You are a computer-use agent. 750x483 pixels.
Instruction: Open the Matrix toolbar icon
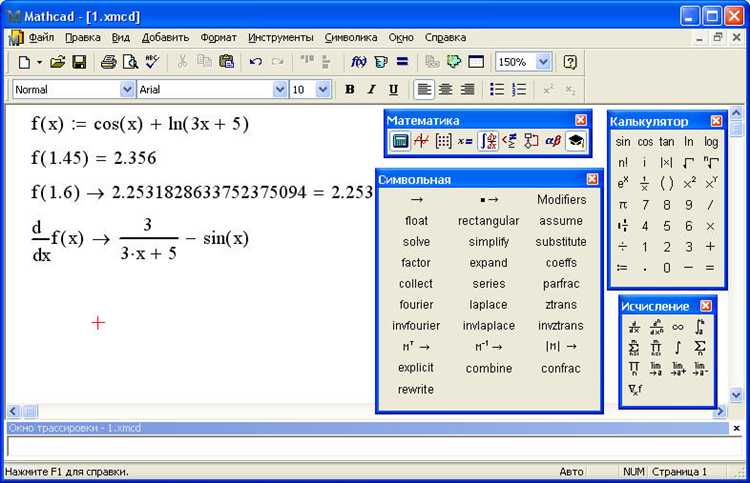(x=443, y=141)
